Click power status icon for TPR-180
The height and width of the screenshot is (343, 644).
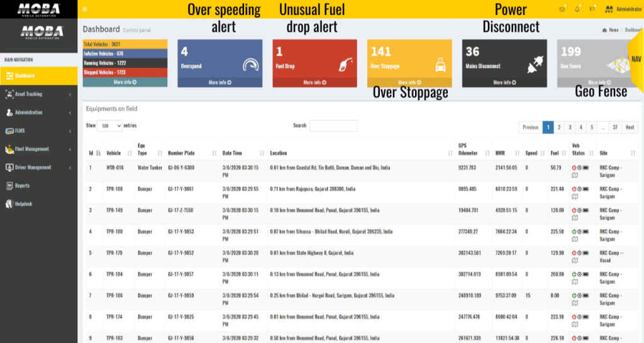coord(574,232)
